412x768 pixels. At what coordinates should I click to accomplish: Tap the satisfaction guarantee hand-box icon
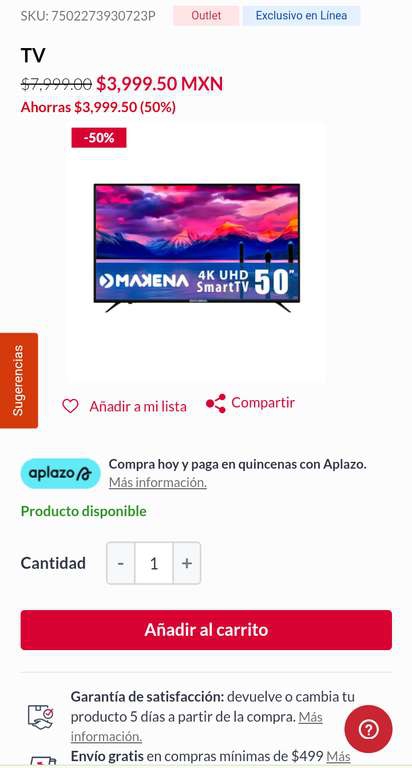[x=40, y=717]
